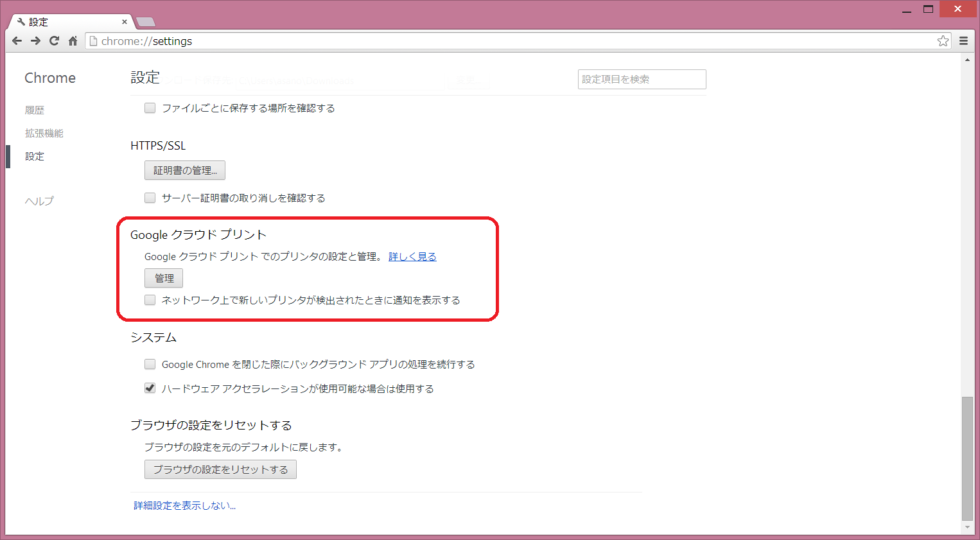Image resolution: width=980 pixels, height=540 pixels.
Task: Select the 設定 browser tab
Action: [x=71, y=22]
